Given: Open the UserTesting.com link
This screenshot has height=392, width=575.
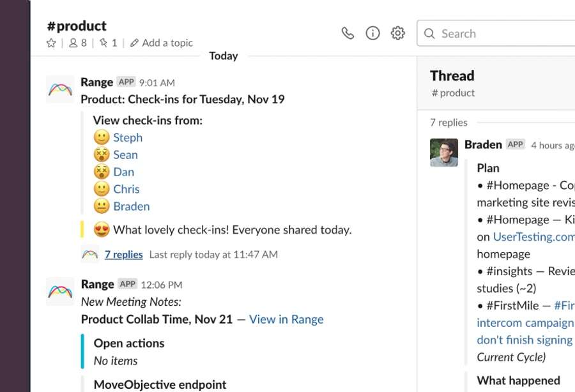Looking at the screenshot, I should coord(534,237).
